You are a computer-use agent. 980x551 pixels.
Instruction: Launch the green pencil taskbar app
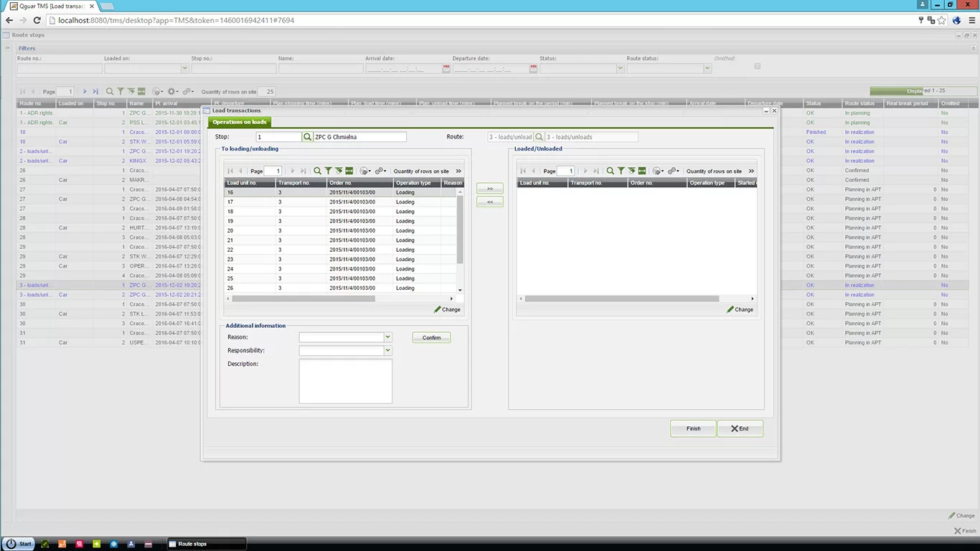(x=44, y=544)
